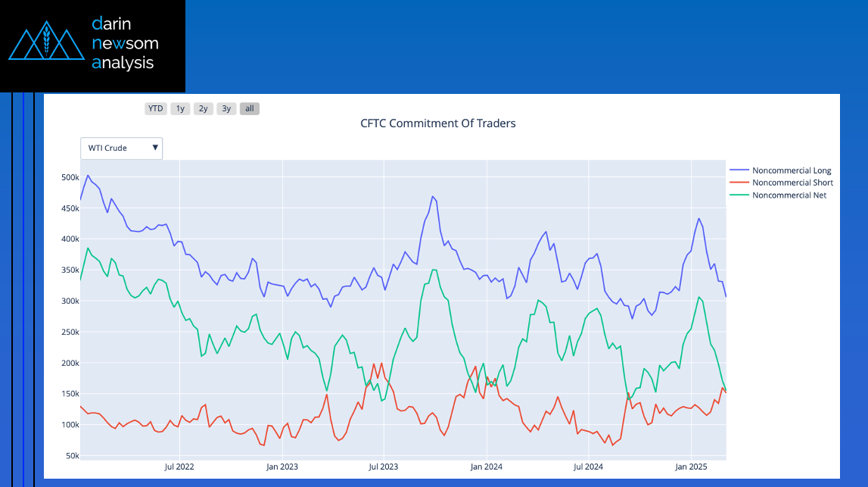
Task: Hide the Noncommercial Short series via legend
Action: coord(792,183)
